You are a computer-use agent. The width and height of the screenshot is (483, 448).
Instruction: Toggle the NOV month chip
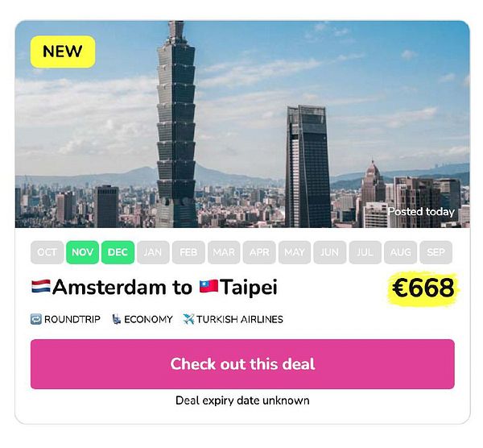click(83, 252)
